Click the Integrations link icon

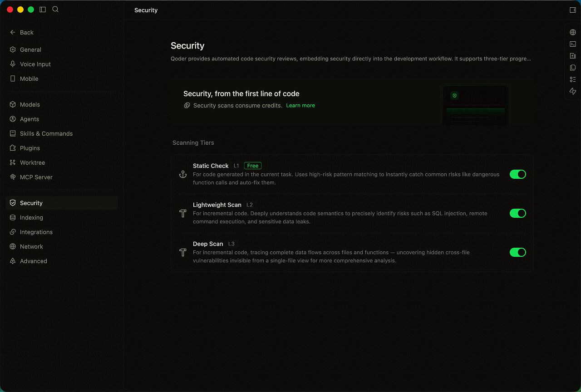click(13, 232)
